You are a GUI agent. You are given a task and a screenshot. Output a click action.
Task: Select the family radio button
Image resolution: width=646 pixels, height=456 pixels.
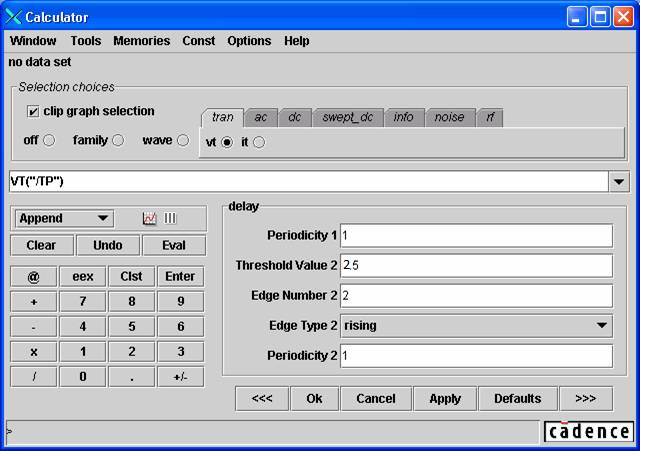coord(118,140)
